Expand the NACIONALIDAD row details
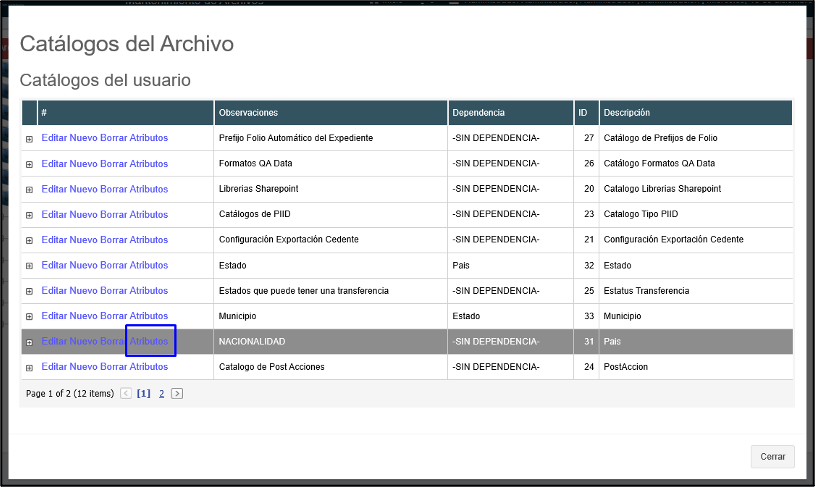The image size is (816, 488). click(29, 342)
